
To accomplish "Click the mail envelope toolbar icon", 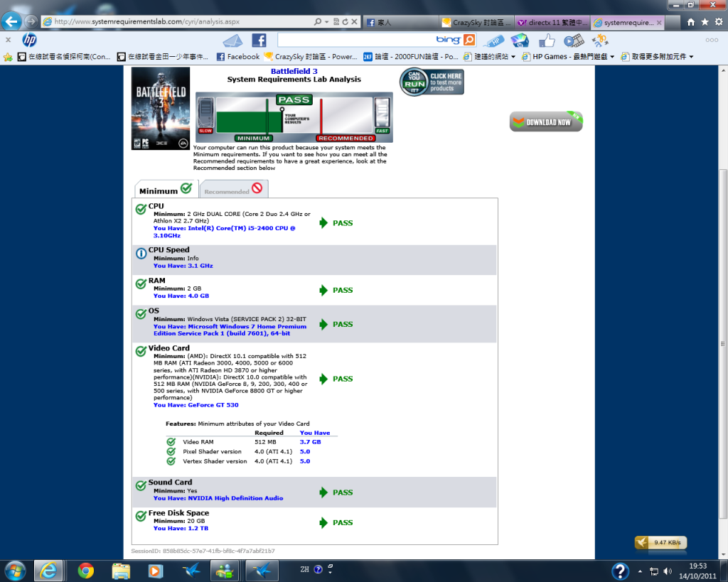I will pos(232,41).
